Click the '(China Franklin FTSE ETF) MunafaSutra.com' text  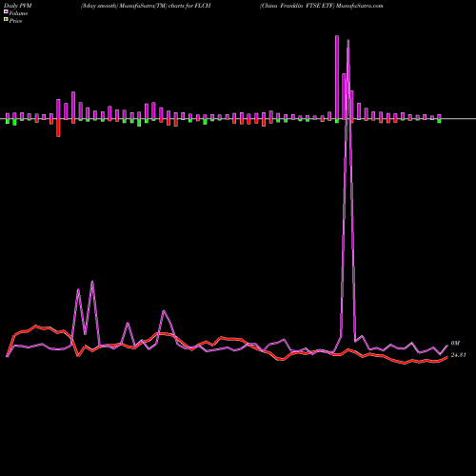[322, 6]
